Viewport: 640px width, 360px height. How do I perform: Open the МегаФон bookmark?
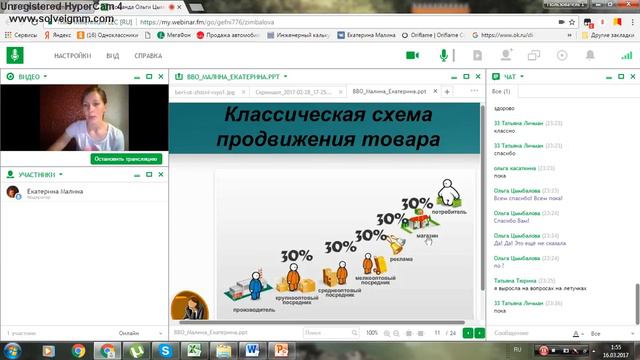tap(174, 35)
